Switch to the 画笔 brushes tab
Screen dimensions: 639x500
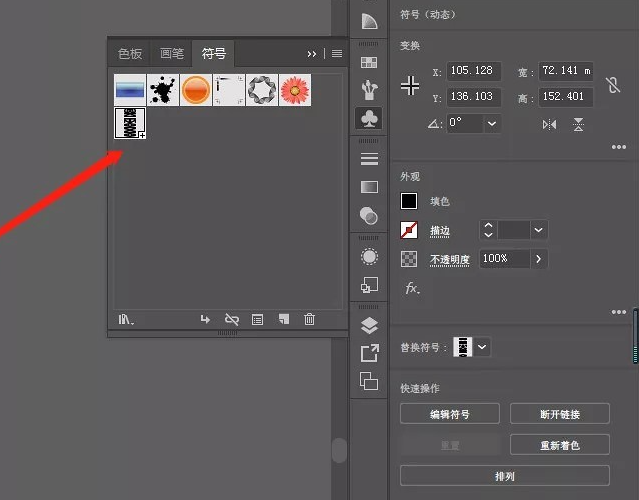click(x=172, y=53)
